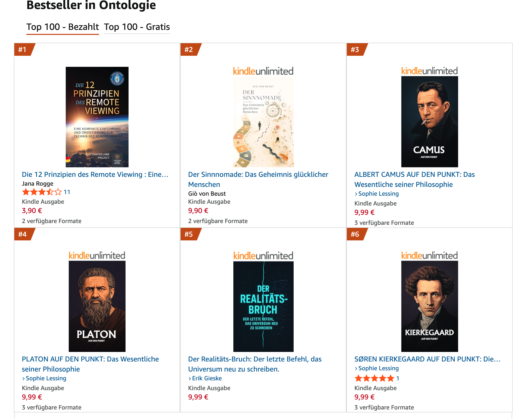Click the five-star rating on Kierkegaard book
The image size is (532, 419).
click(374, 378)
